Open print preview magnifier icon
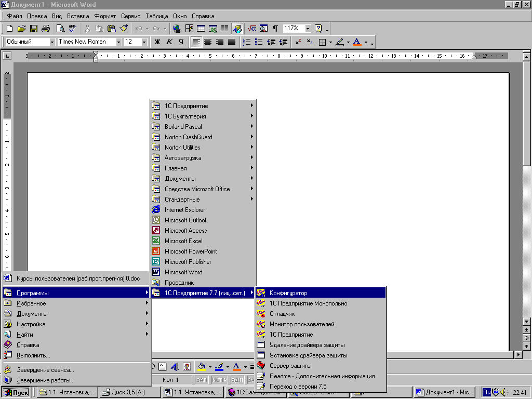 60,29
